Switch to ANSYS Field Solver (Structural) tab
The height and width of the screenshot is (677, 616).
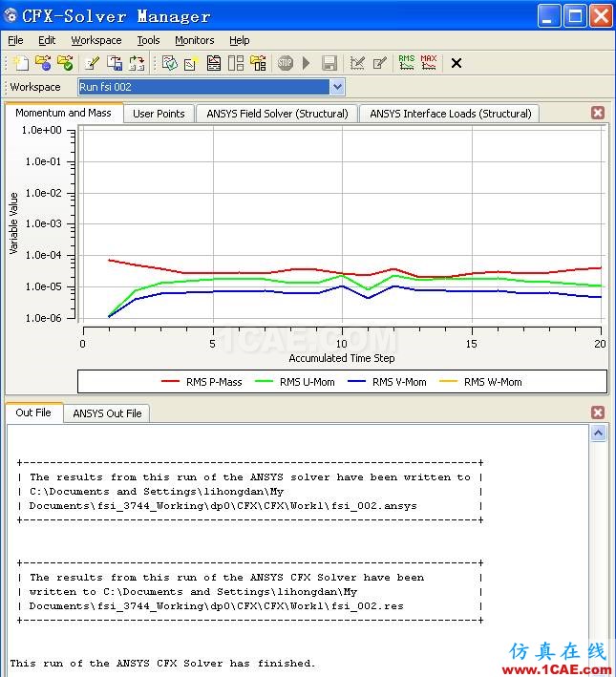pos(277,114)
